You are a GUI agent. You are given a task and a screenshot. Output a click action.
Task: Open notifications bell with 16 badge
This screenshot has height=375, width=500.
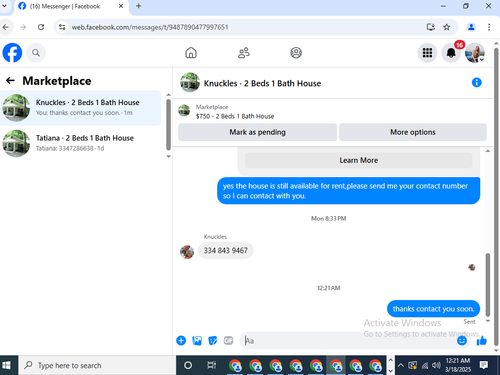pyautogui.click(x=451, y=53)
